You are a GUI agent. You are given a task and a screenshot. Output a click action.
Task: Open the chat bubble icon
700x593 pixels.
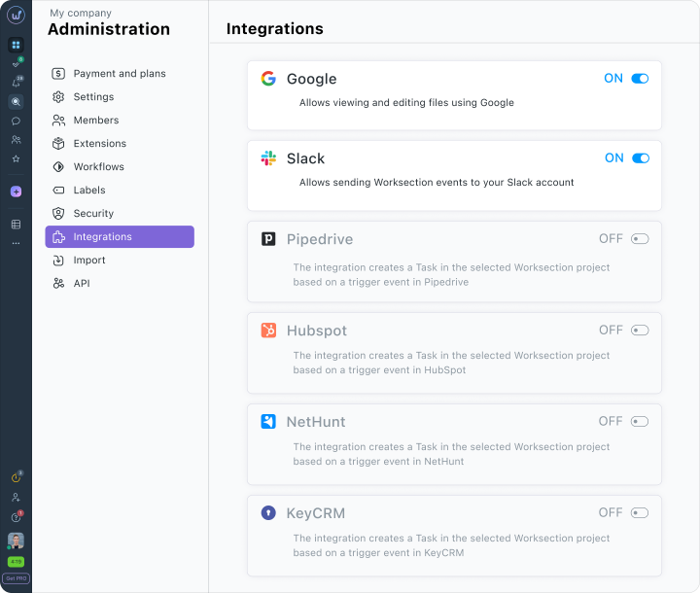coord(17,121)
